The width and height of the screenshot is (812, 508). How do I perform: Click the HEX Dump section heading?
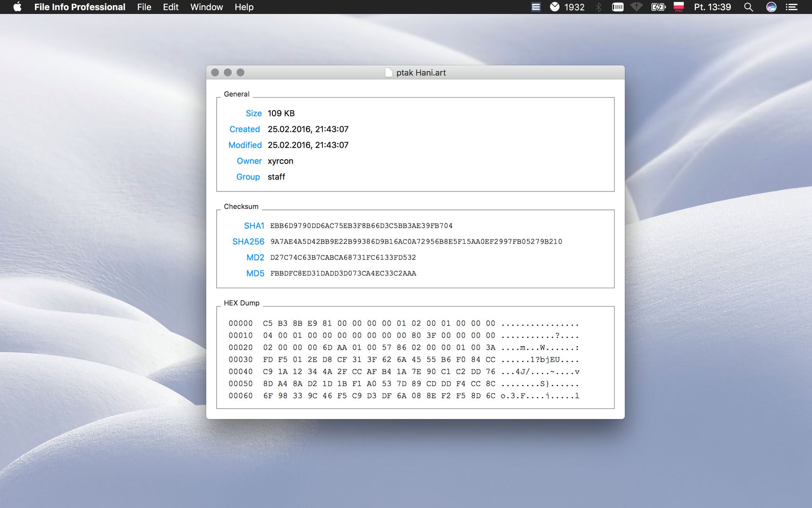coord(242,303)
